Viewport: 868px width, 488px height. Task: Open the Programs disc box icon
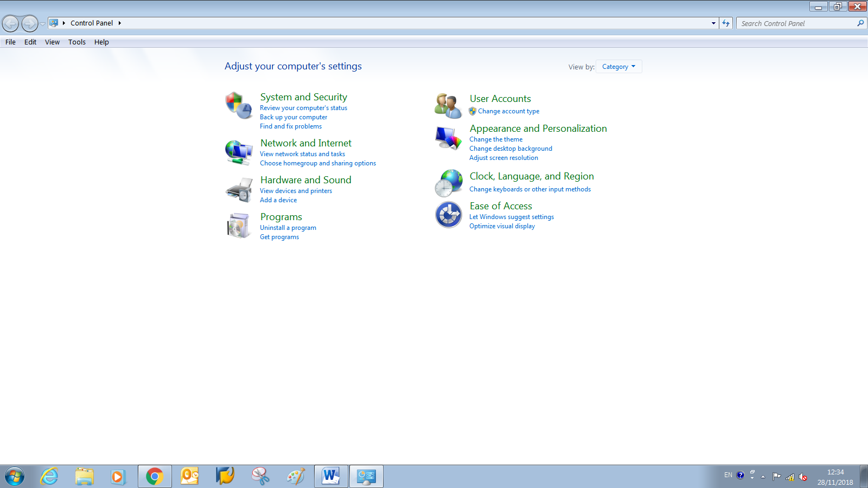point(239,226)
